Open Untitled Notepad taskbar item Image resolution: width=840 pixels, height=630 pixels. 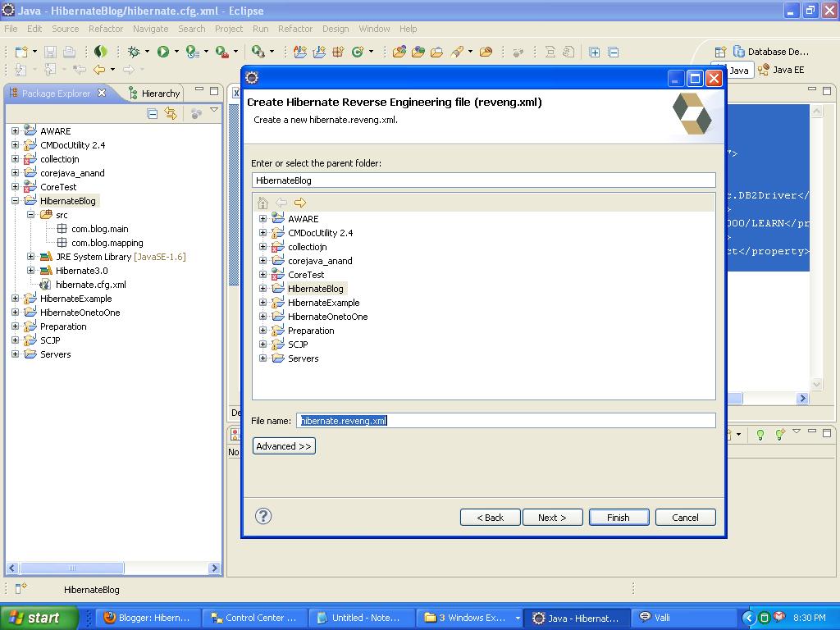[x=361, y=618]
